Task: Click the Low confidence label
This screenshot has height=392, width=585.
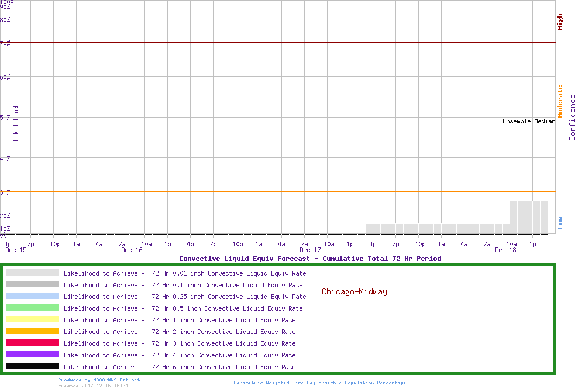Action: 560,222
